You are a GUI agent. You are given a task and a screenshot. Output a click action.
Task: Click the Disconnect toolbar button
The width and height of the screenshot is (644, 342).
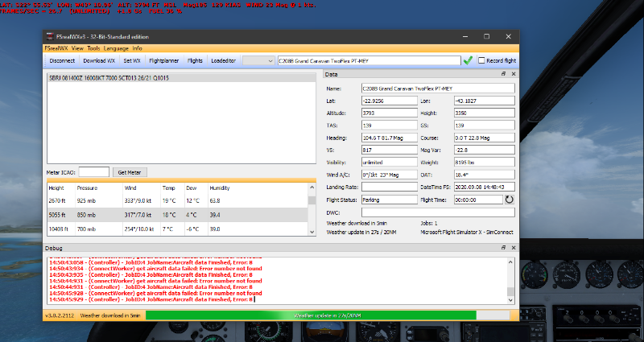pos(62,61)
